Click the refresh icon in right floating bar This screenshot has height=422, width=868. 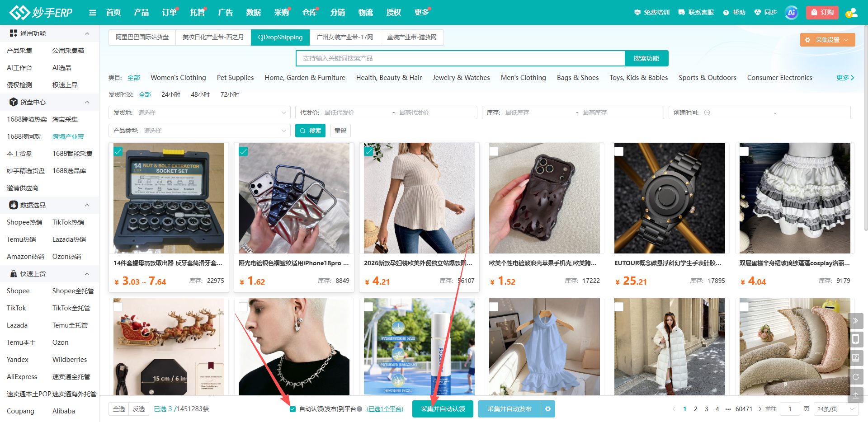click(x=855, y=376)
